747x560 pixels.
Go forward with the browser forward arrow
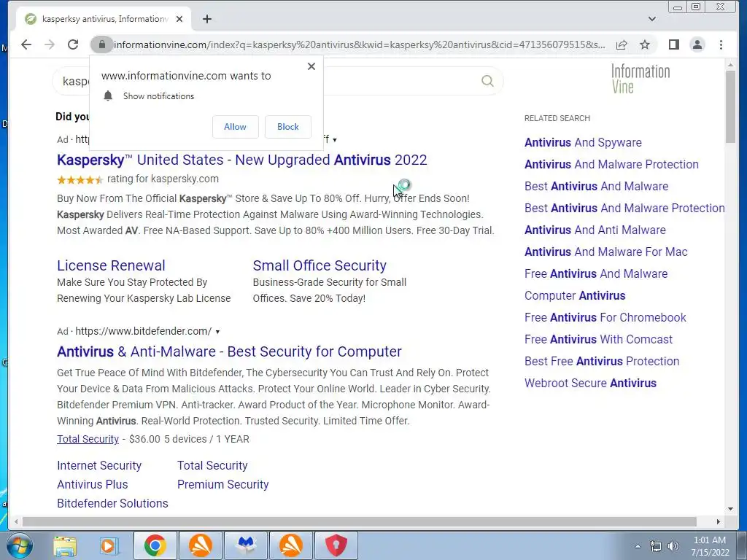[50, 44]
